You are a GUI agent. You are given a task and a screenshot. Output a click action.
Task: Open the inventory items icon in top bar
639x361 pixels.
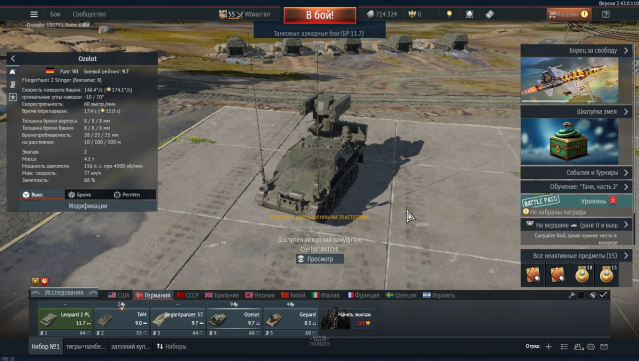click(490, 14)
